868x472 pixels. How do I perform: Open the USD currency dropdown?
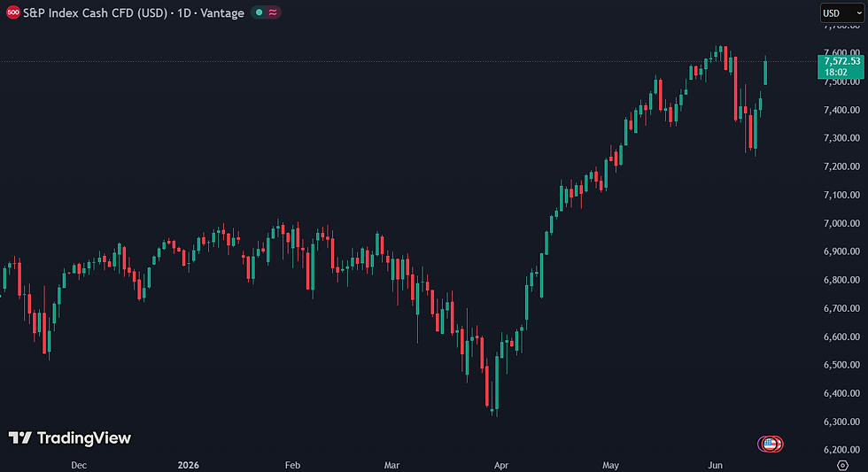841,12
